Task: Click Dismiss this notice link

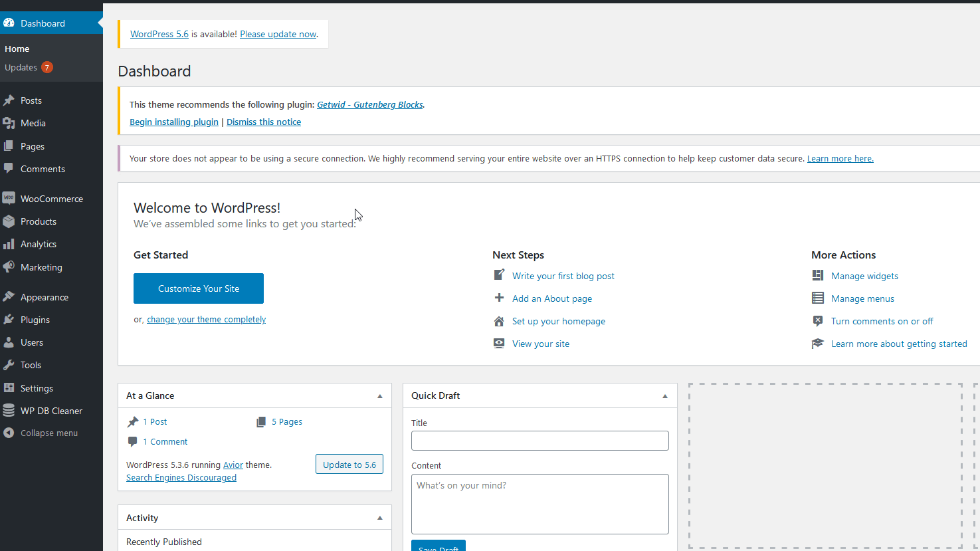Action: click(x=264, y=122)
